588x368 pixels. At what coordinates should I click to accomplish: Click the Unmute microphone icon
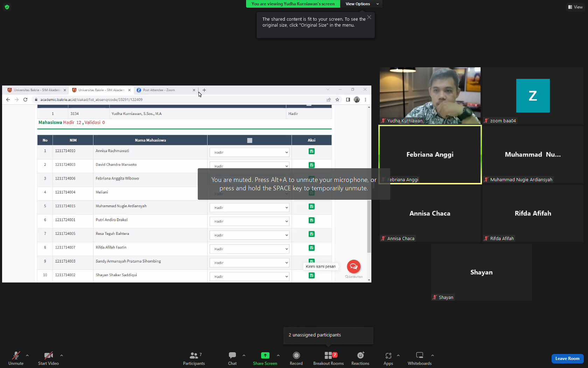(x=16, y=355)
